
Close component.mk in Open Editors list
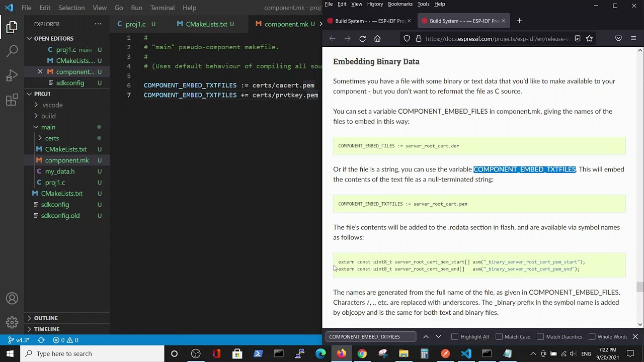point(40,72)
